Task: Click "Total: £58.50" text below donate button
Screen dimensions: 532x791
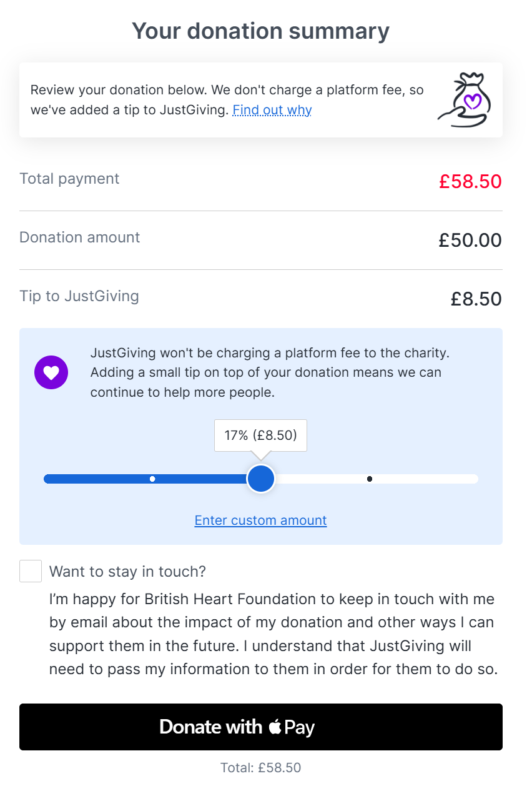Action: (260, 768)
